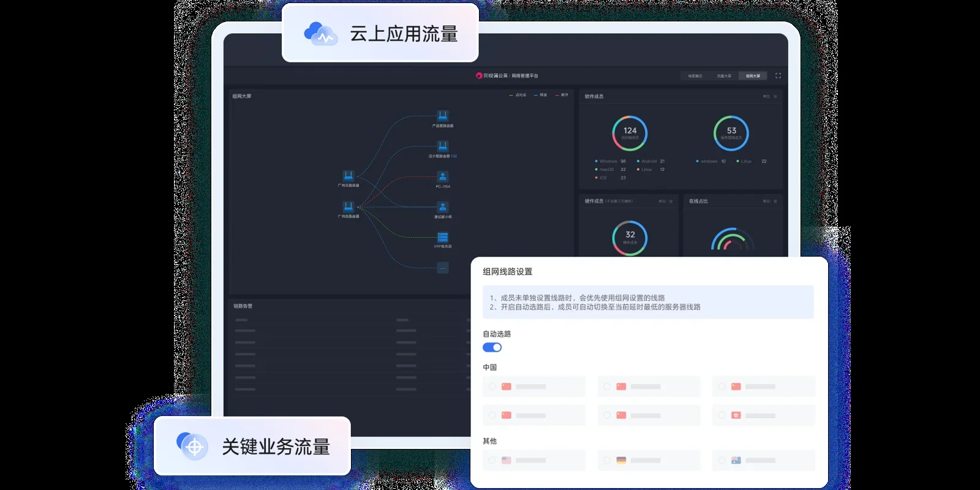
Task: Click the 贝锐蒲公英 logo icon
Action: pyautogui.click(x=479, y=76)
